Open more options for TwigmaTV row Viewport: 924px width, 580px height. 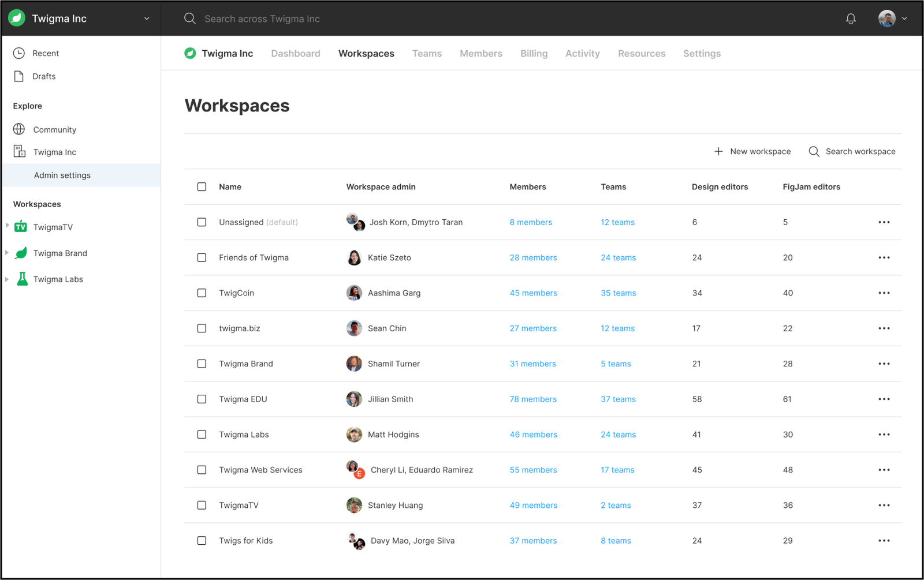(884, 506)
